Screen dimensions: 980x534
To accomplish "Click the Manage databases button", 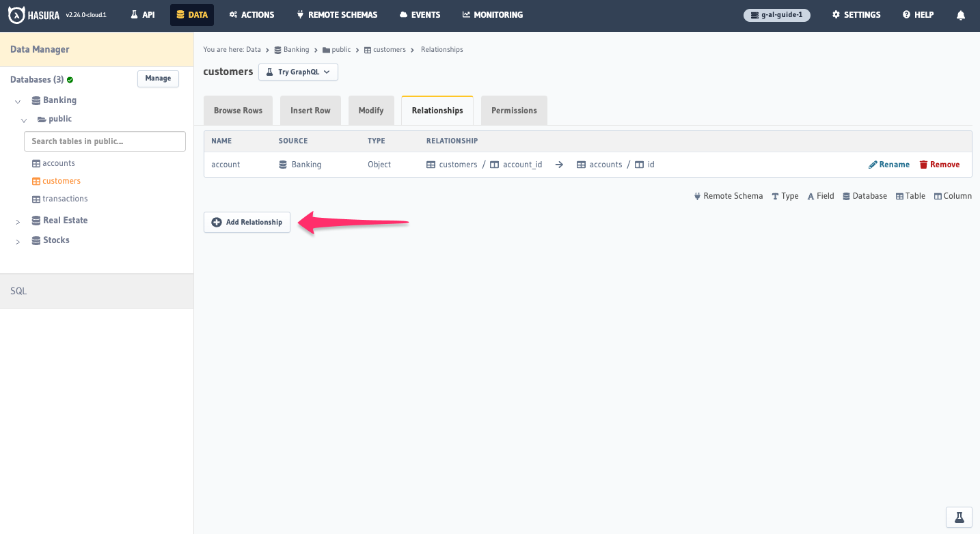I will [x=158, y=79].
